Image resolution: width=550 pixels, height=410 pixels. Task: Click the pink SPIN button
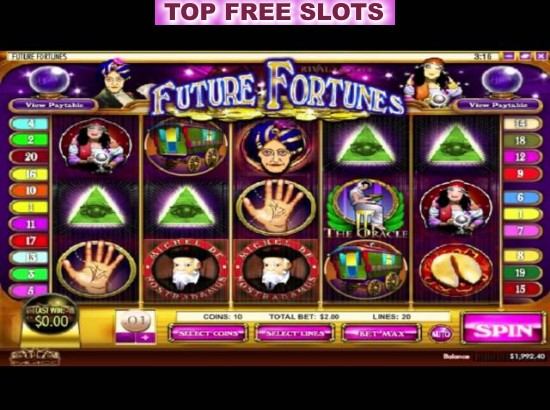pyautogui.click(x=503, y=329)
